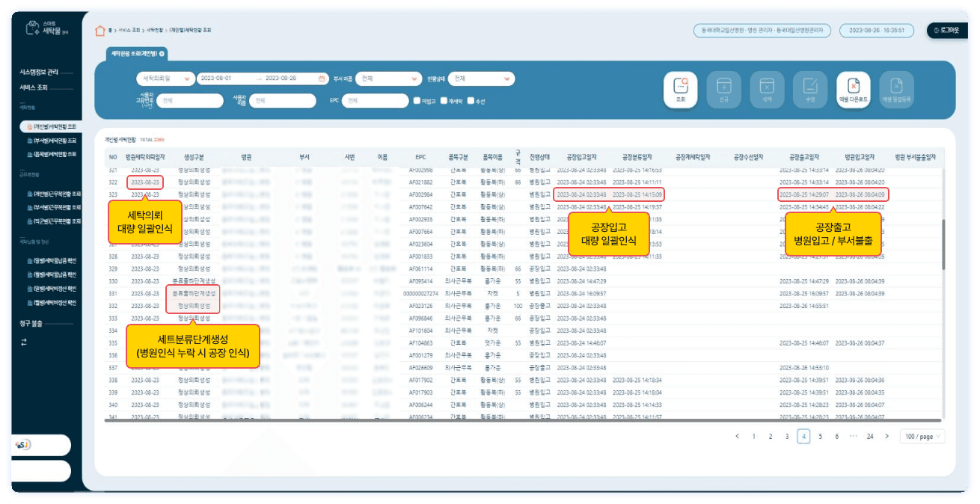Open (개인별)근무복현황 조회 sidebar item
This screenshot has width=980, height=504.
(54, 194)
